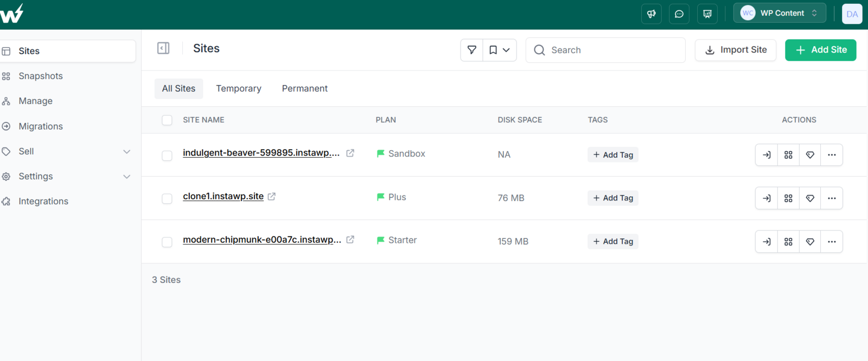The height and width of the screenshot is (361, 868).
Task: Click the green Add Site button
Action: (x=820, y=50)
